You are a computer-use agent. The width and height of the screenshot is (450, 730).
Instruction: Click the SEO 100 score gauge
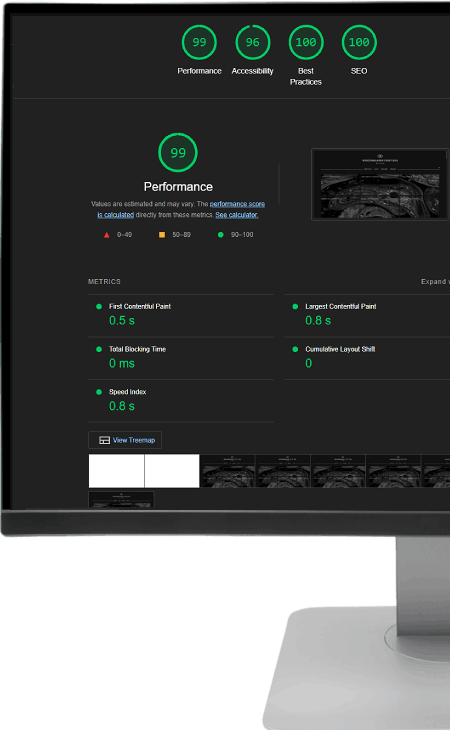[x=359, y=42]
